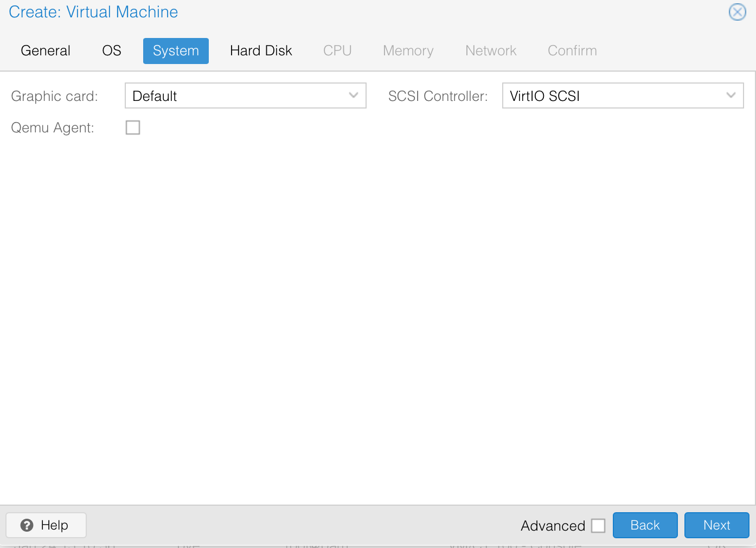Expand the SCSI Controller dropdown arrow
The width and height of the screenshot is (756, 548).
click(x=731, y=95)
